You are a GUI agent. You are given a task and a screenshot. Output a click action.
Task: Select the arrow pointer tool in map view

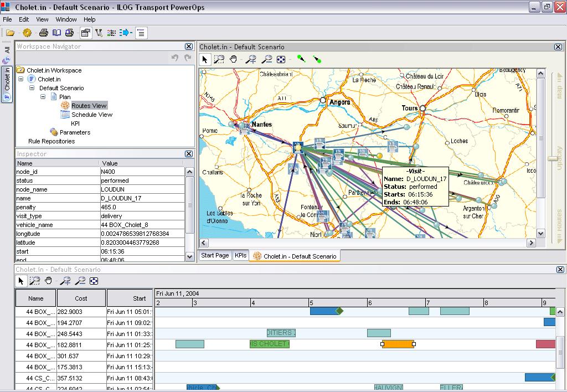(x=205, y=59)
